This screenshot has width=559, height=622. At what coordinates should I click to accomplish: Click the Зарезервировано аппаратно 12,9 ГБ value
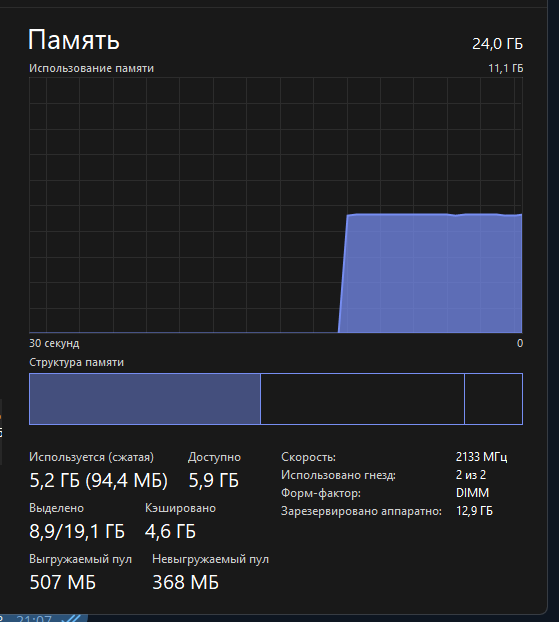coord(474,511)
